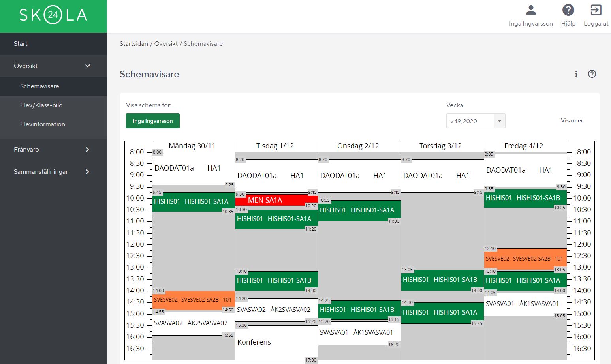Collapse the Översikt sidebar section

(x=88, y=66)
